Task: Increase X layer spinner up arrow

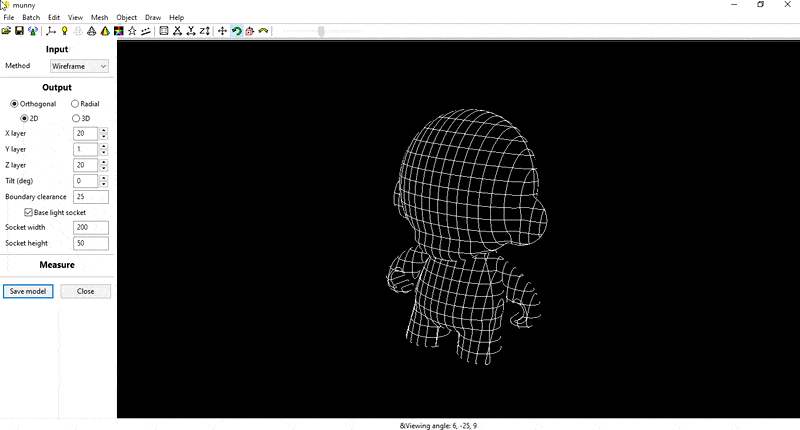Action: [104, 130]
